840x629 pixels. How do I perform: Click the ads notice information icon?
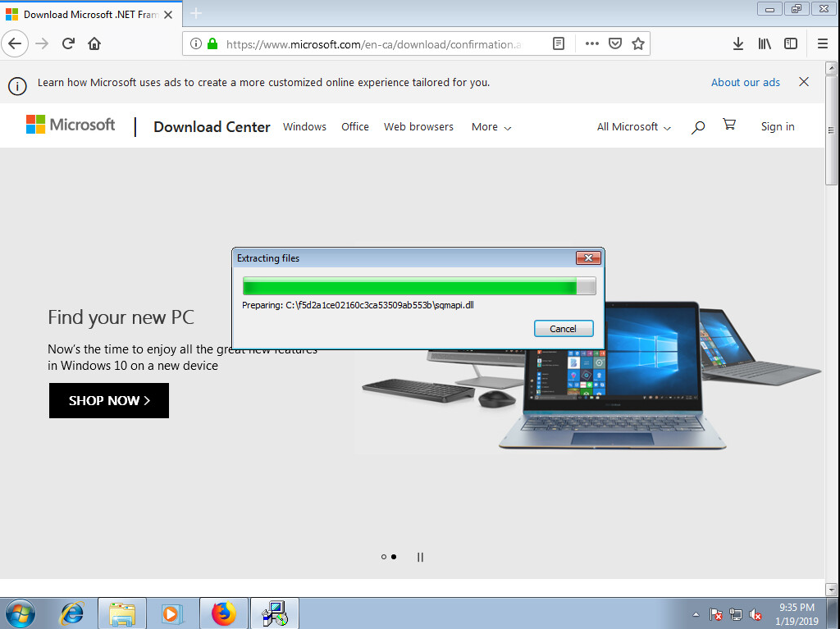click(17, 86)
